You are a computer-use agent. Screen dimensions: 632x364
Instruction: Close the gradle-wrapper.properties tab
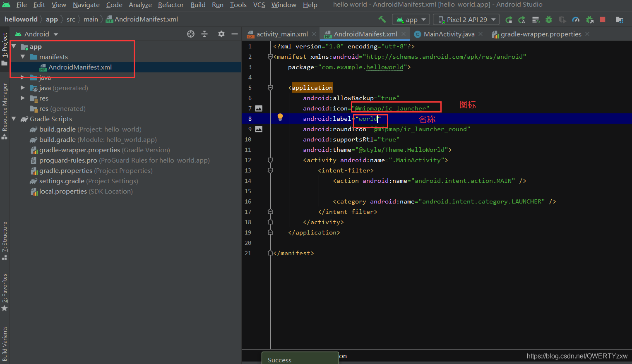click(x=587, y=34)
